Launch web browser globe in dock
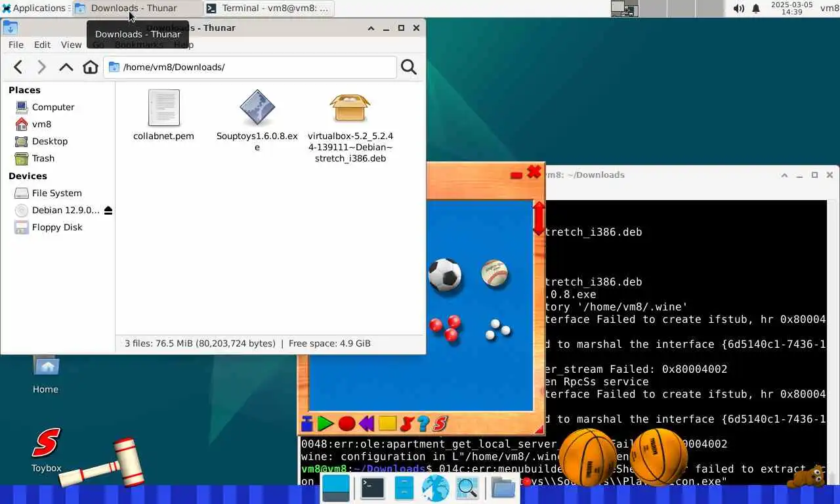 coord(435,488)
